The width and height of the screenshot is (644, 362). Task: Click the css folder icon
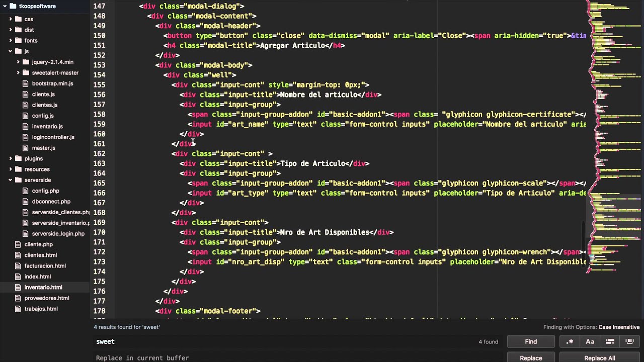pos(19,19)
